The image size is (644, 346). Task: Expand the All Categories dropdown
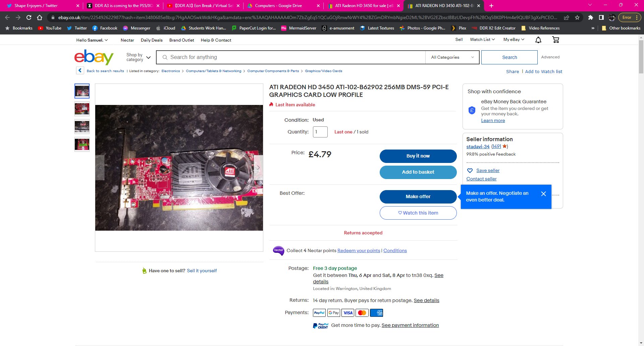coord(452,57)
